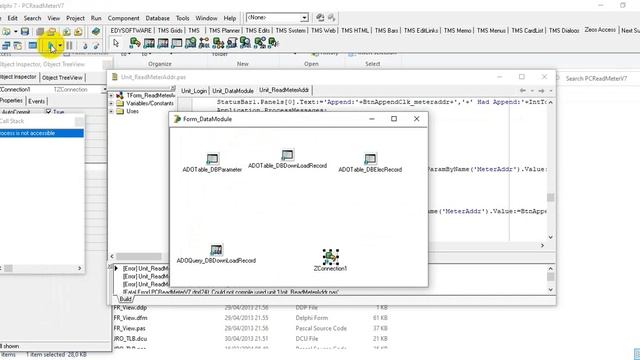Viewport: 640px width, 360px height.
Task: Switch to the Unit_Login editor tab
Action: (194, 91)
